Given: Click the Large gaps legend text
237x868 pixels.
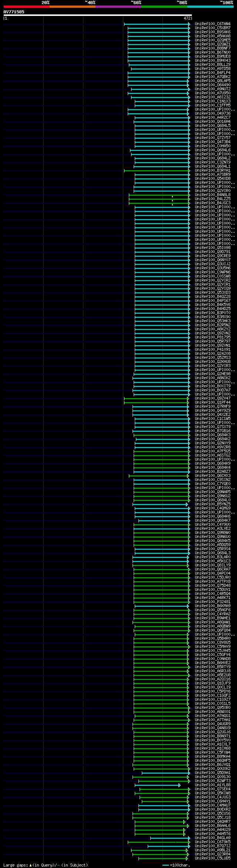Looking at the screenshot, I should 46,865.
